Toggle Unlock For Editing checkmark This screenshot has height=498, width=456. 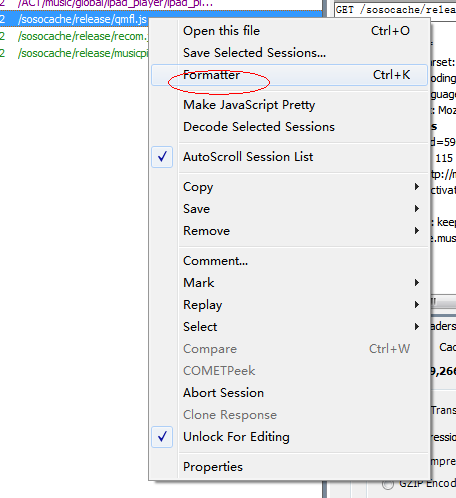[x=162, y=437]
